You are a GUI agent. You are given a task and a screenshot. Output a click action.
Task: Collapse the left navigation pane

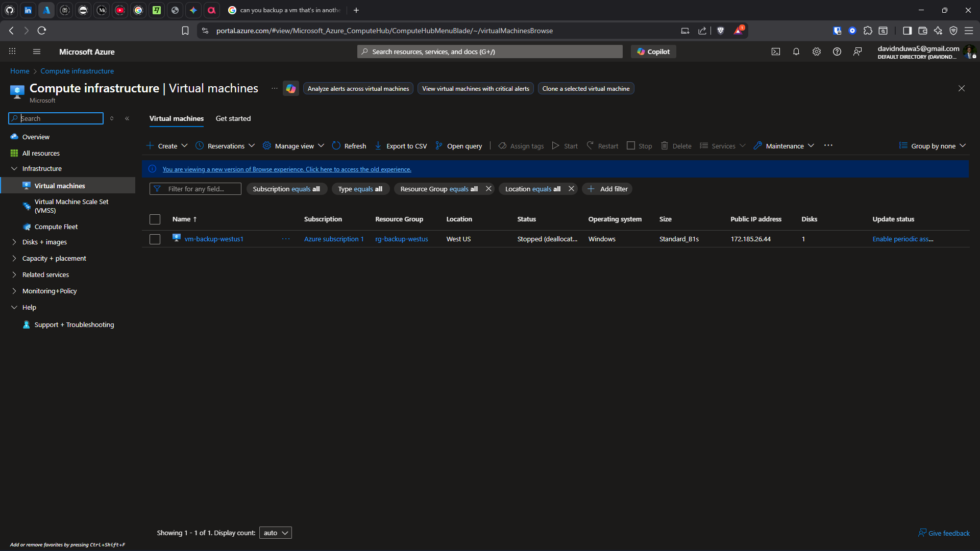click(x=127, y=118)
